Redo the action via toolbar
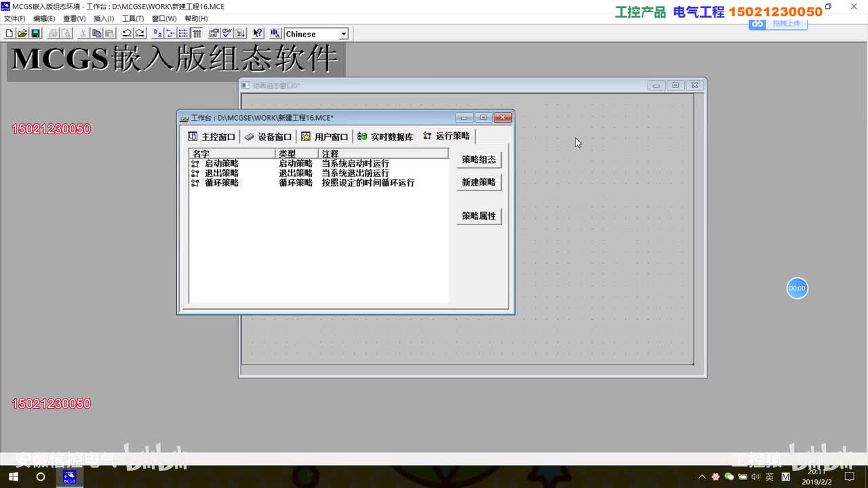868x488 pixels. (x=140, y=33)
